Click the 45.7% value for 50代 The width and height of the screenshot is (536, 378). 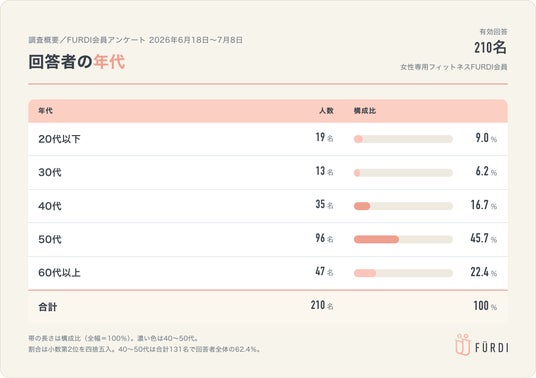point(483,238)
